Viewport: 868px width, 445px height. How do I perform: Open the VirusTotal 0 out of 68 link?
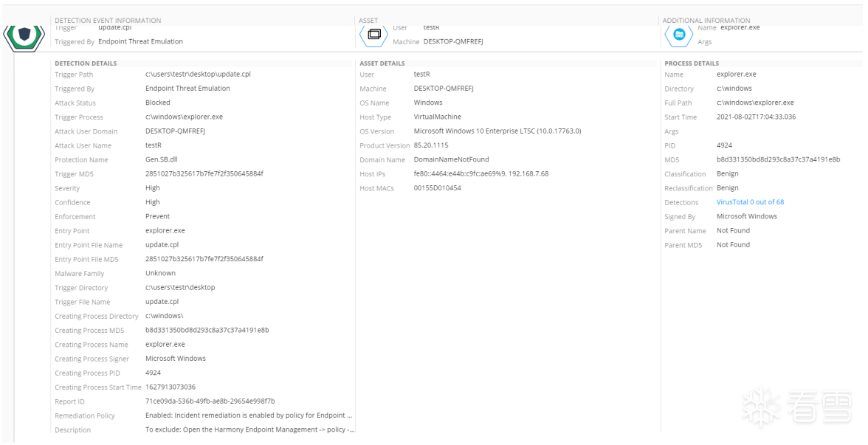tap(750, 202)
